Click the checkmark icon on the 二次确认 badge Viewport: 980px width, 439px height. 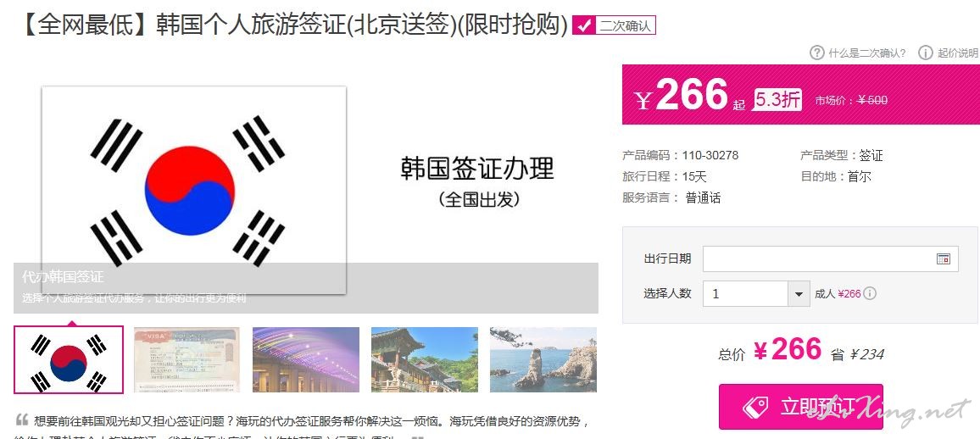point(584,25)
